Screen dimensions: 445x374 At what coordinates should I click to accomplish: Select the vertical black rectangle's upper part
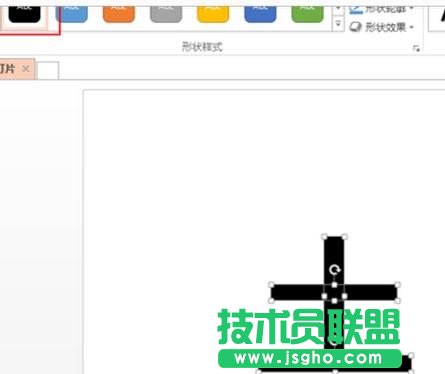(x=334, y=253)
